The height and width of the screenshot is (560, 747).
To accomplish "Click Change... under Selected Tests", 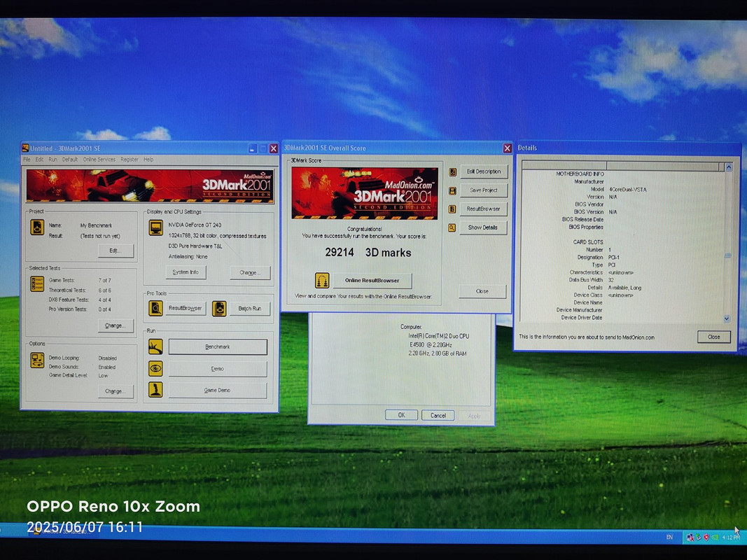I will click(x=116, y=325).
